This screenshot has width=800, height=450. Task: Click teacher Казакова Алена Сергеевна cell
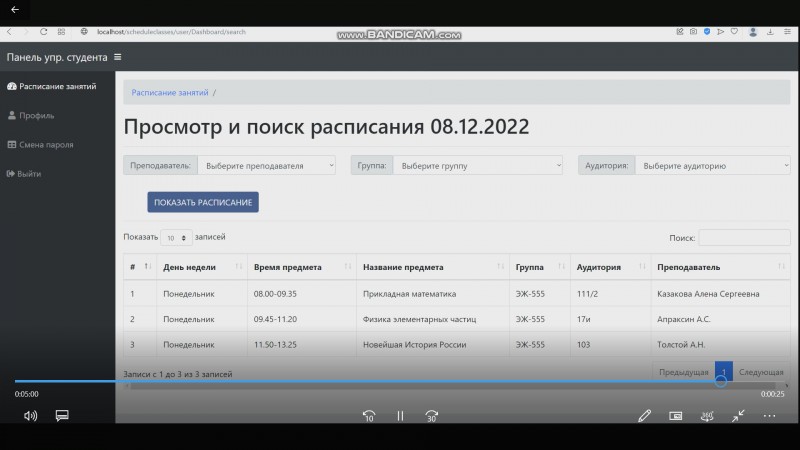[720, 293]
